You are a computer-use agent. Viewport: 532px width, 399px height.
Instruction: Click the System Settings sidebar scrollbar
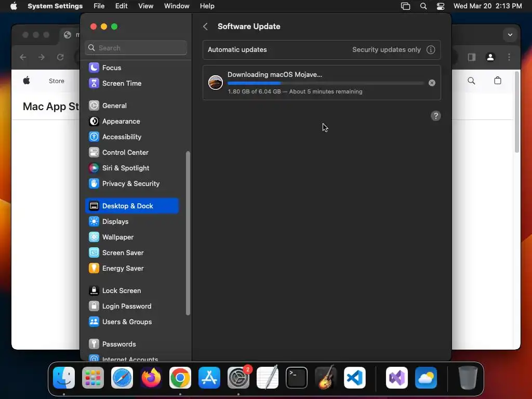click(188, 233)
